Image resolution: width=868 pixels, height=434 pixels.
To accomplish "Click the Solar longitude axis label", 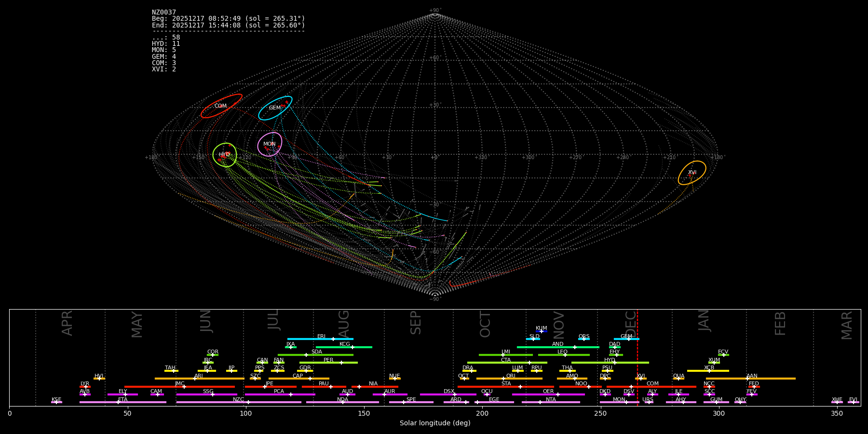I will (435, 423).
